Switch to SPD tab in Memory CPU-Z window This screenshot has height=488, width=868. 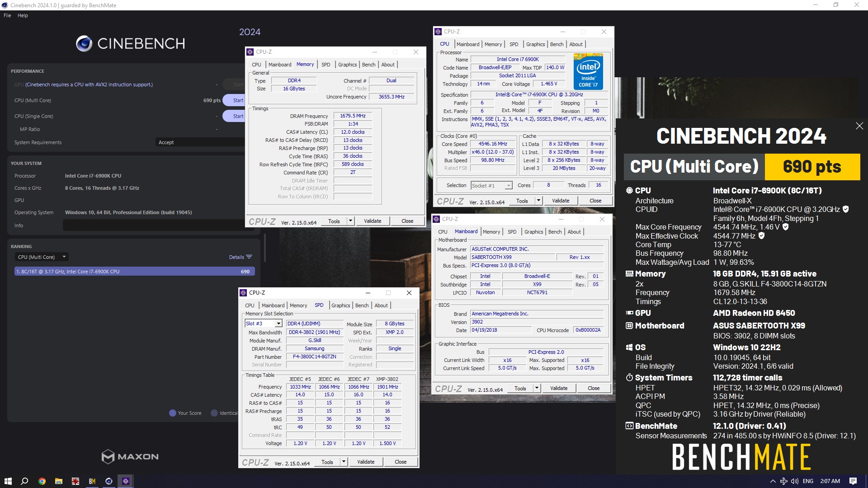325,65
